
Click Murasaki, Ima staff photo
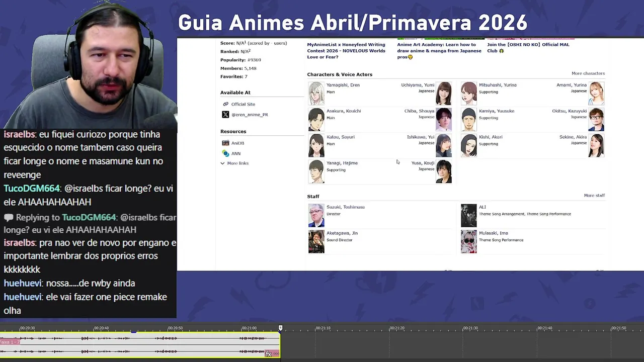tap(468, 242)
